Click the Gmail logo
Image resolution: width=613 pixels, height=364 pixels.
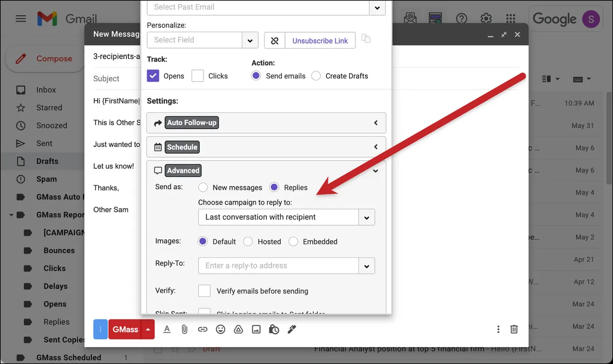(x=67, y=19)
